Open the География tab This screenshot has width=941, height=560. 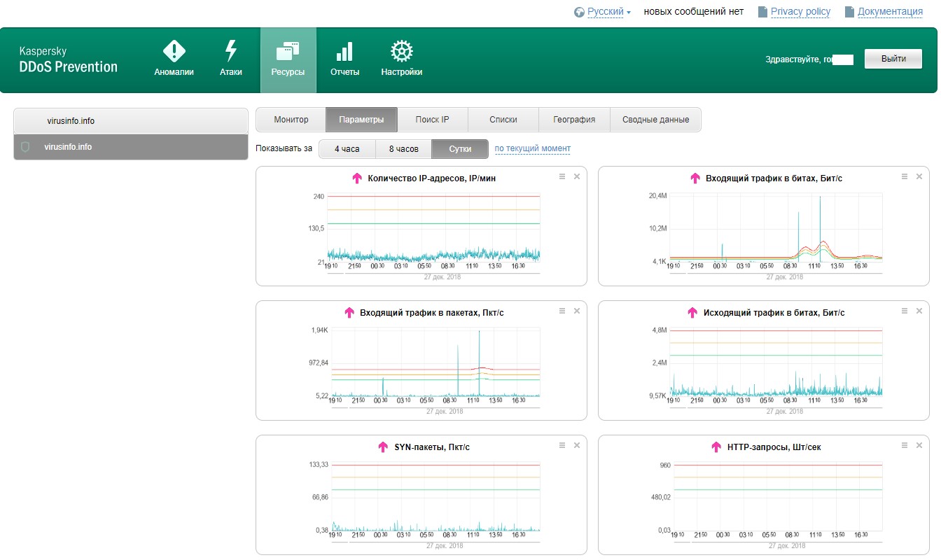tap(574, 120)
